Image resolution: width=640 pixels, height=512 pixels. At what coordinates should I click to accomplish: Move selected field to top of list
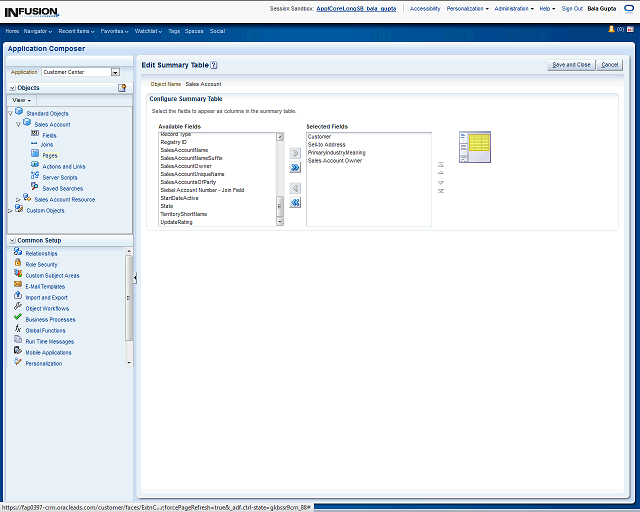[441, 165]
